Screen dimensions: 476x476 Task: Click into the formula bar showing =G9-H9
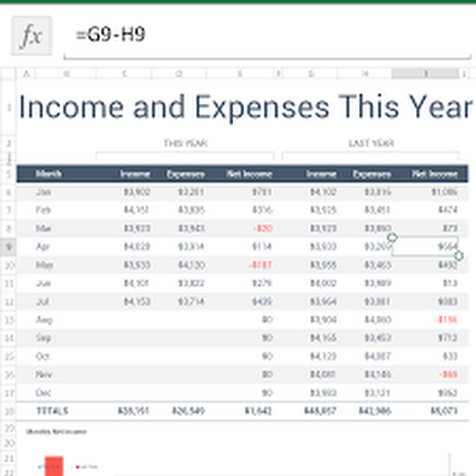tap(268, 35)
